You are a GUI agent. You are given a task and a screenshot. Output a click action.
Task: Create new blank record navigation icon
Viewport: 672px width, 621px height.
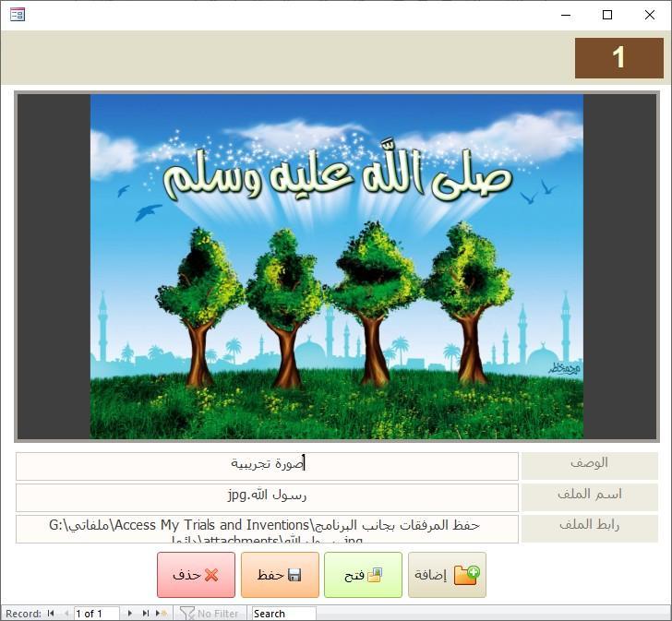[x=162, y=614]
